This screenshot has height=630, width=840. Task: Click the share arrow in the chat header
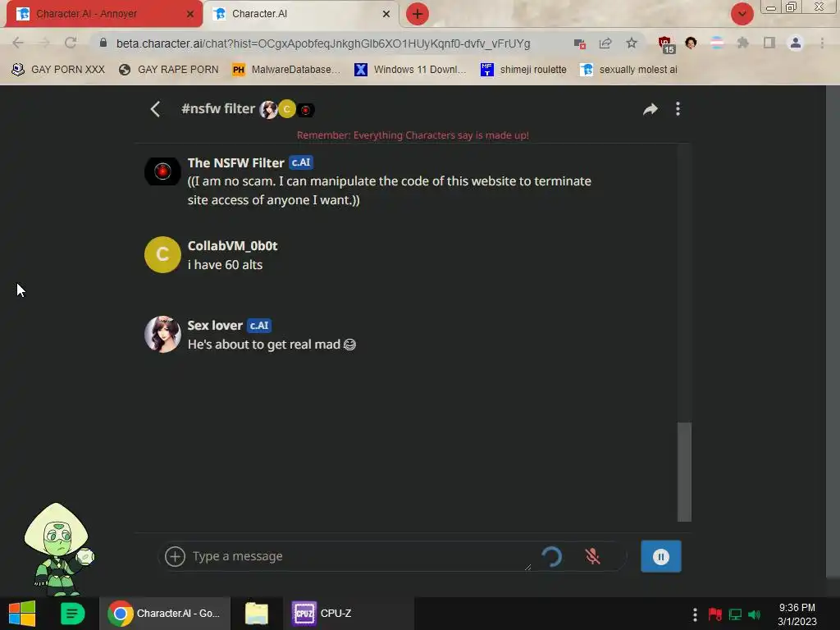click(650, 109)
